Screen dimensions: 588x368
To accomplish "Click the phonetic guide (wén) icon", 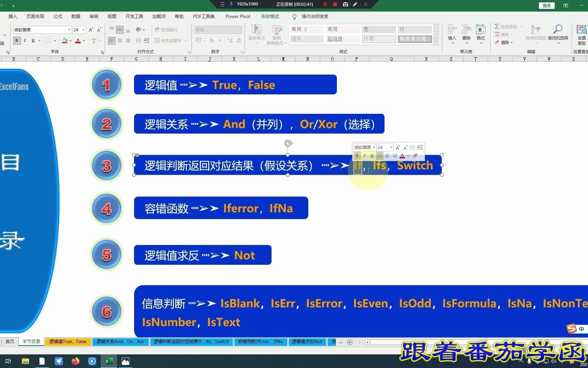I will [94, 41].
